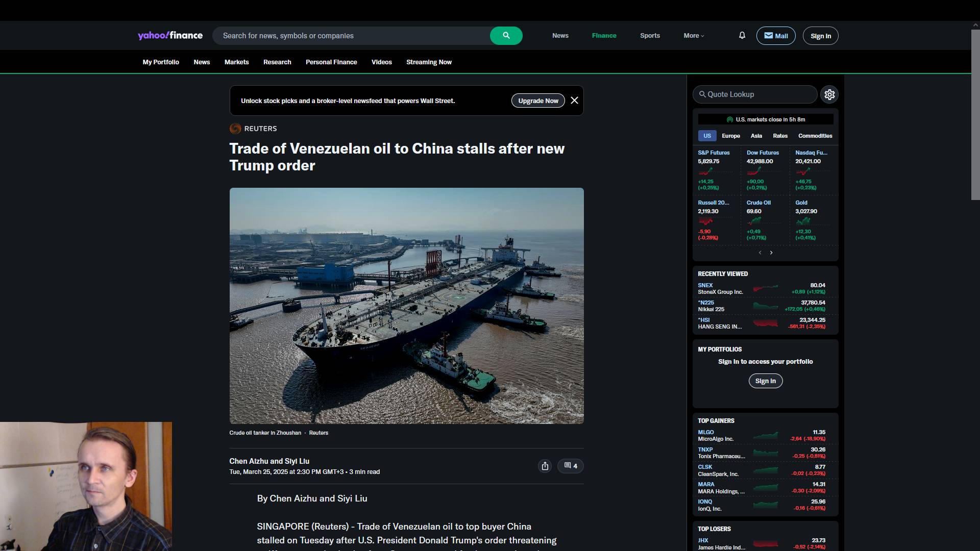Open the MLGO MicroAlgo ticker link
The image size is (980, 551).
click(x=706, y=432)
